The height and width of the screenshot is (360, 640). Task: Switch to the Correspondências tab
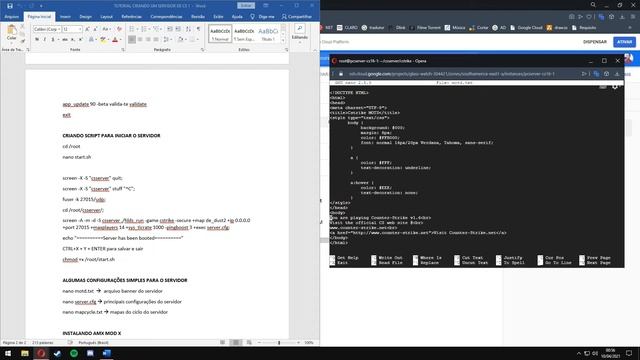[166, 17]
